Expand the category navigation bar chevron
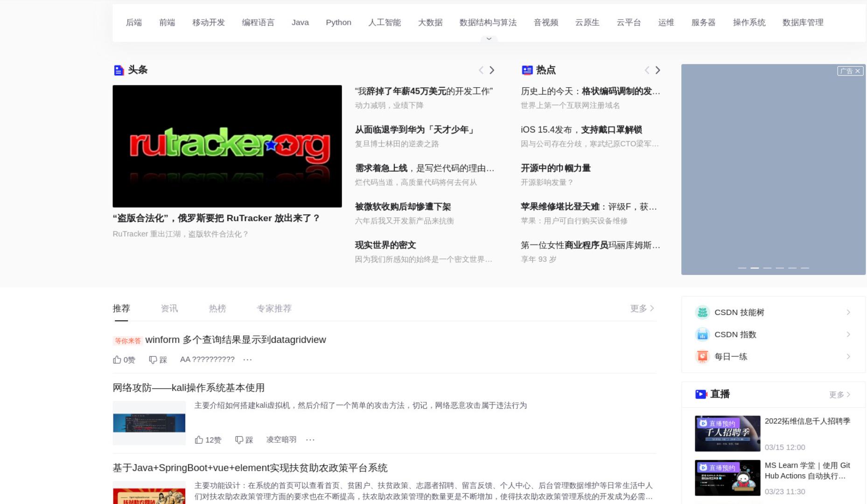The image size is (867, 504). (489, 39)
